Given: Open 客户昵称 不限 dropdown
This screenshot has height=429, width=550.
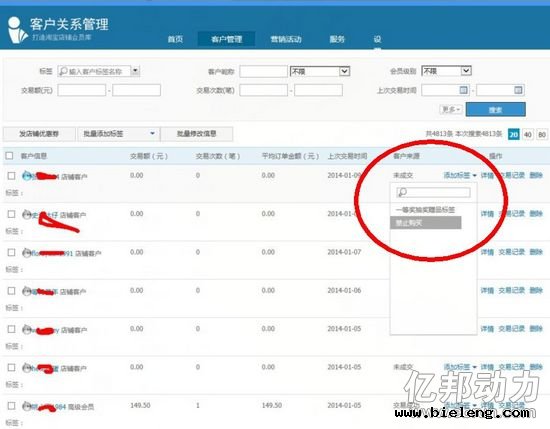Looking at the screenshot, I should pyautogui.click(x=320, y=71).
